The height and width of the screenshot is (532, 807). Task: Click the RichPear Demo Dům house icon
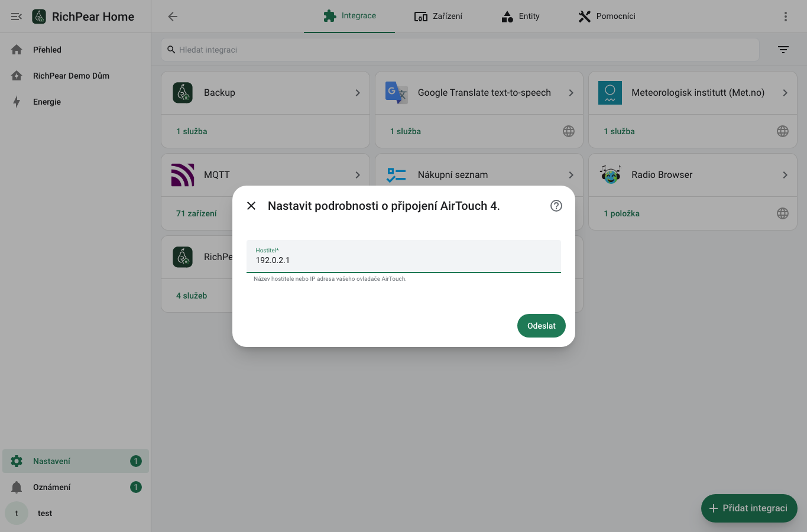click(x=17, y=76)
